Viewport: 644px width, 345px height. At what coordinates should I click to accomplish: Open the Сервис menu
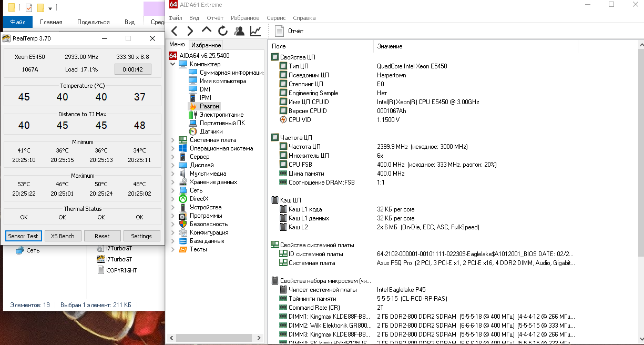pos(276,18)
